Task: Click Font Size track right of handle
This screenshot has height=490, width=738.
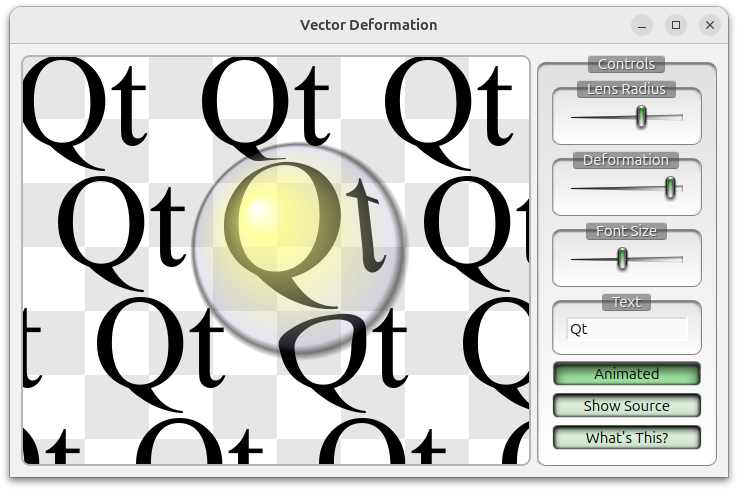Action: [655, 259]
